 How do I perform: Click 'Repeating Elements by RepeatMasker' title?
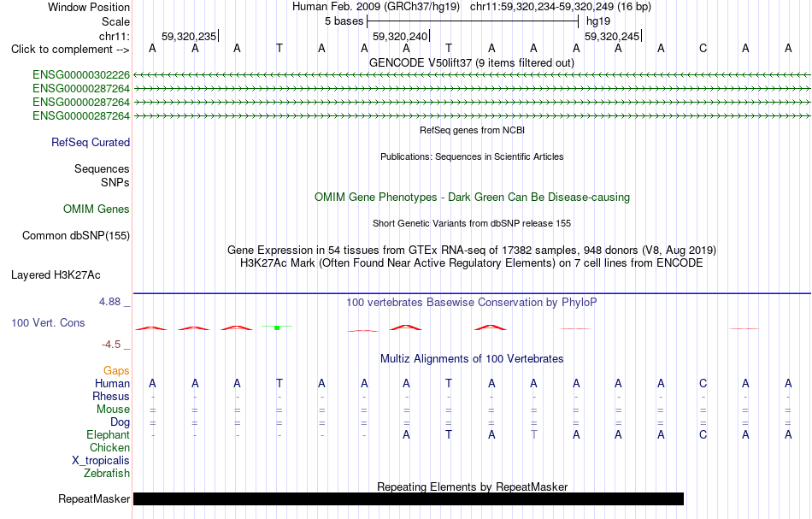click(x=472, y=487)
